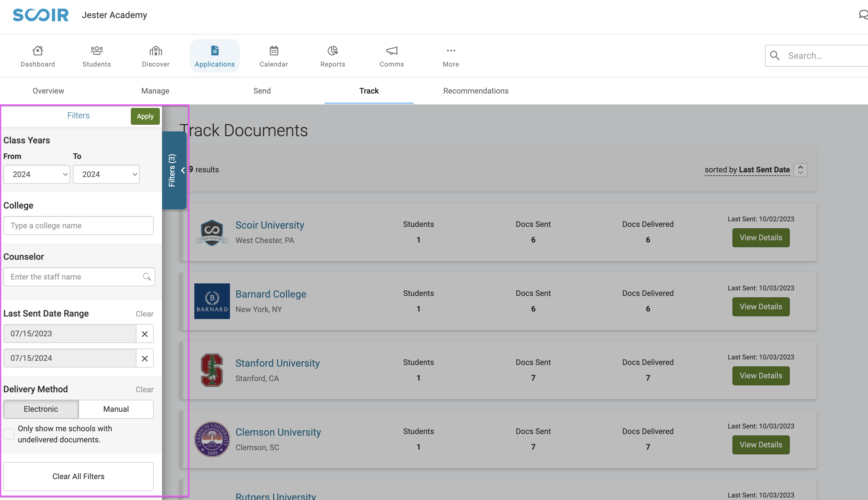Open the Discover colleges icon
868x500 pixels.
point(156,51)
